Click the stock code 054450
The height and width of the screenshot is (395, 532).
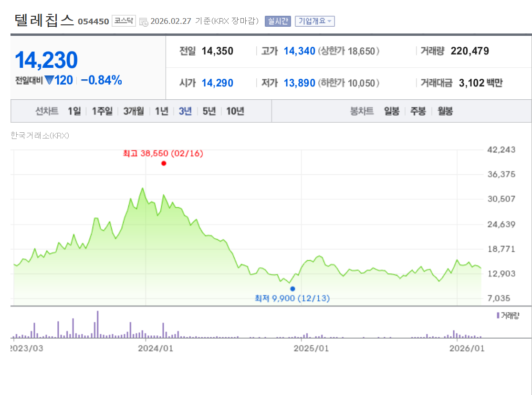click(94, 21)
